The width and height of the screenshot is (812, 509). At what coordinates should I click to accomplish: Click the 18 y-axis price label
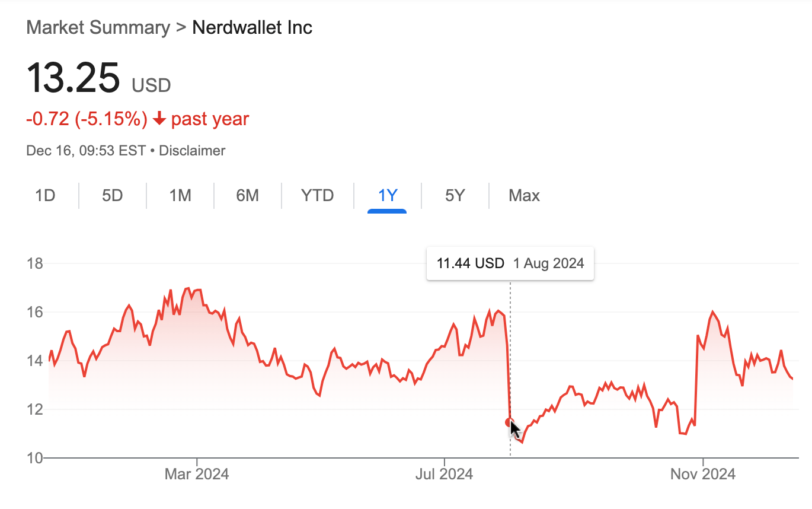[x=35, y=263]
